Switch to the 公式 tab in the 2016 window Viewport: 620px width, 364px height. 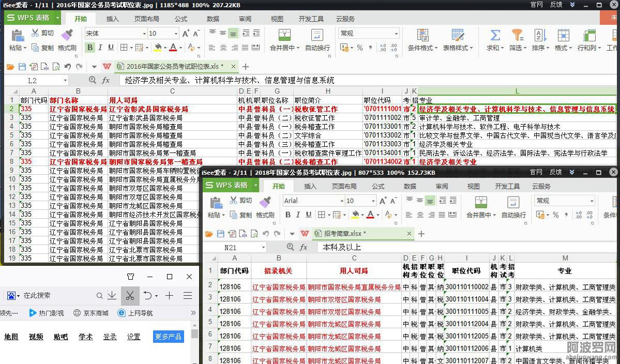[180, 19]
